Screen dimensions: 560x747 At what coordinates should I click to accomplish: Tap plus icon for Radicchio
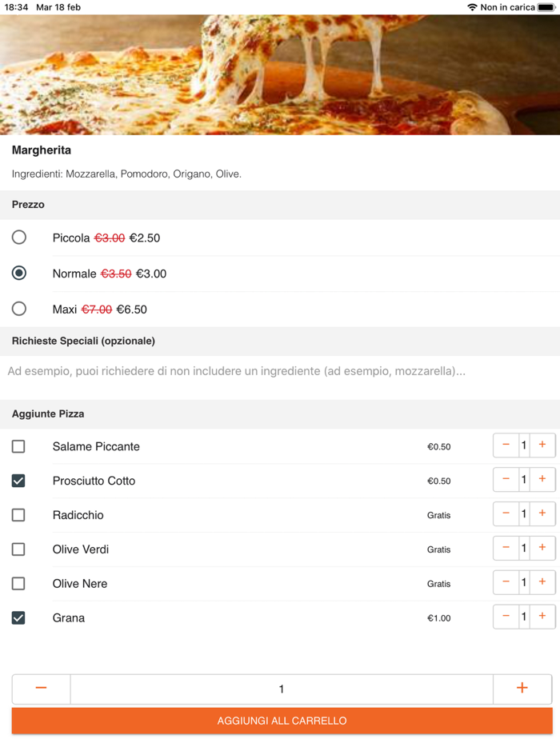point(542,514)
